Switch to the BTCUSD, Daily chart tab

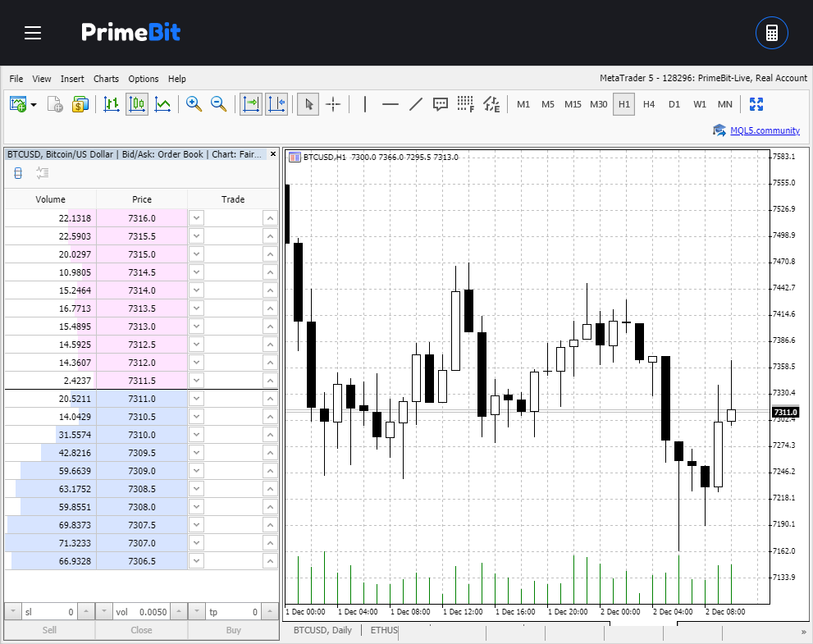pos(322,630)
